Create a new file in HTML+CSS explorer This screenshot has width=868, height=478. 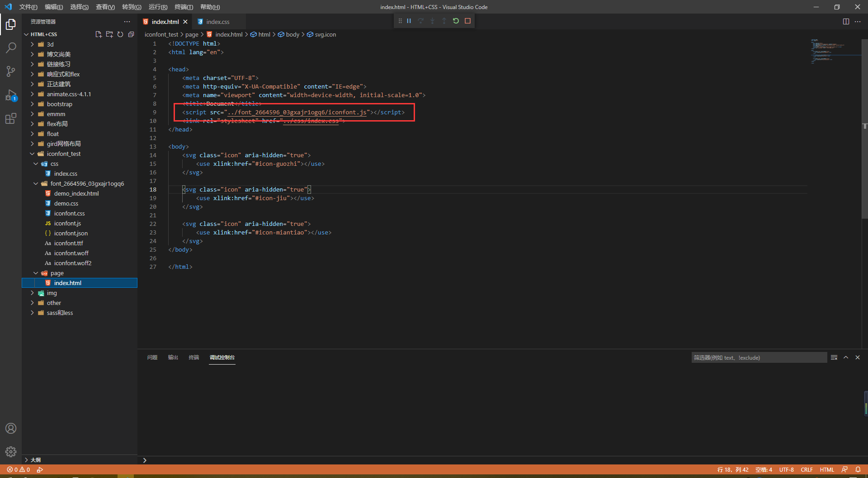tap(99, 34)
